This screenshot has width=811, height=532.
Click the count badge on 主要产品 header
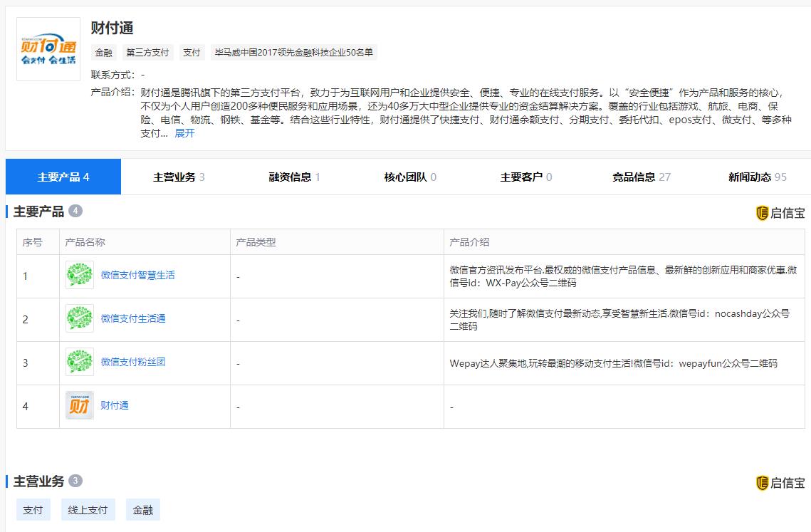(76, 212)
